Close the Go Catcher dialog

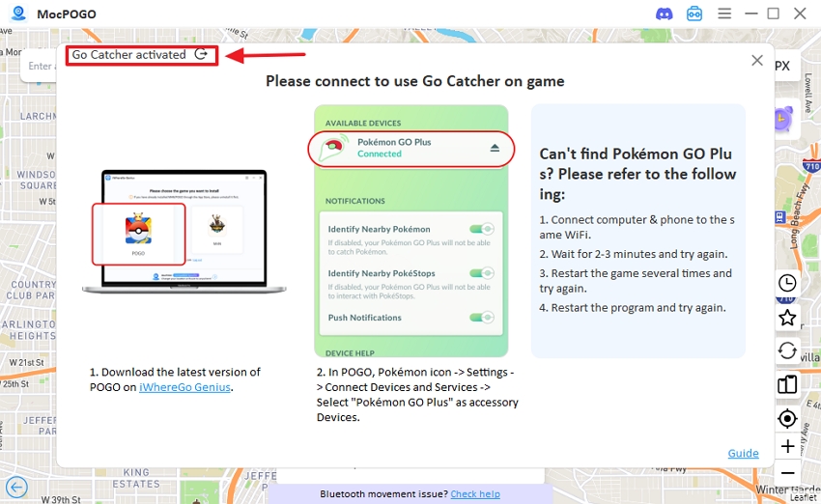(757, 61)
